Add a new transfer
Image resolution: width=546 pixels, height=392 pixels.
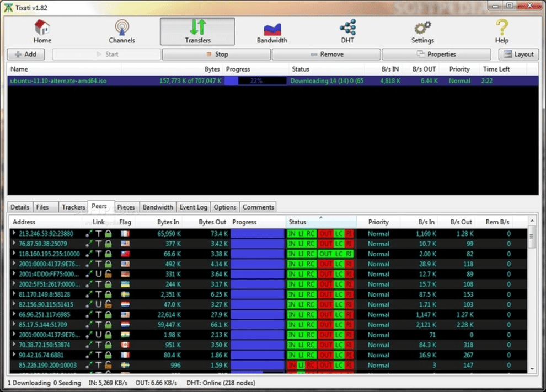(x=25, y=54)
